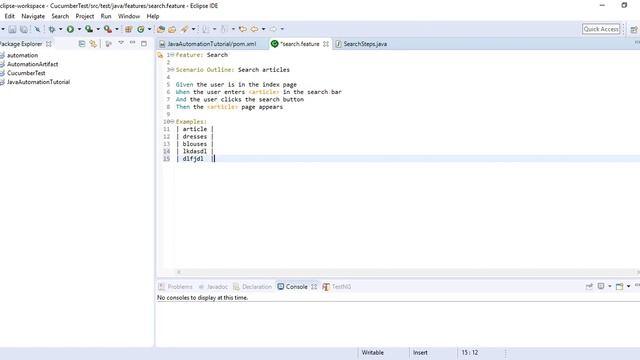Viewport: 640px width, 360px height.
Task: Click the Back navigation arrow icon
Action: coord(255,29)
